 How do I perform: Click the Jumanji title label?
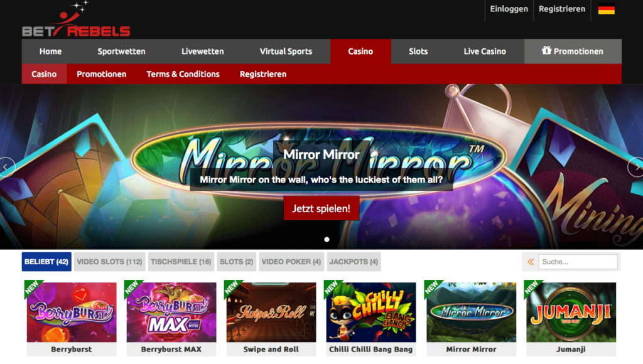(x=571, y=349)
